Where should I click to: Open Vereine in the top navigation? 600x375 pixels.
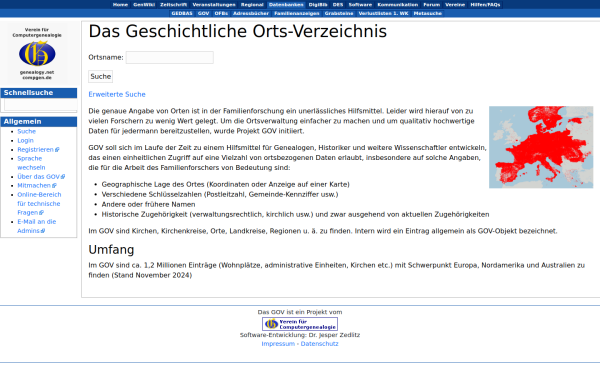click(455, 5)
